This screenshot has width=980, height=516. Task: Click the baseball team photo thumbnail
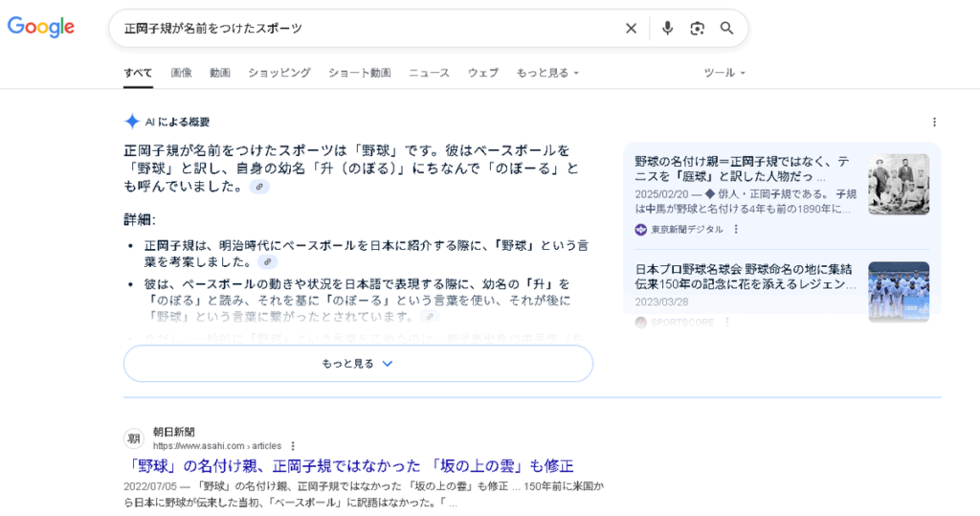coord(898,291)
